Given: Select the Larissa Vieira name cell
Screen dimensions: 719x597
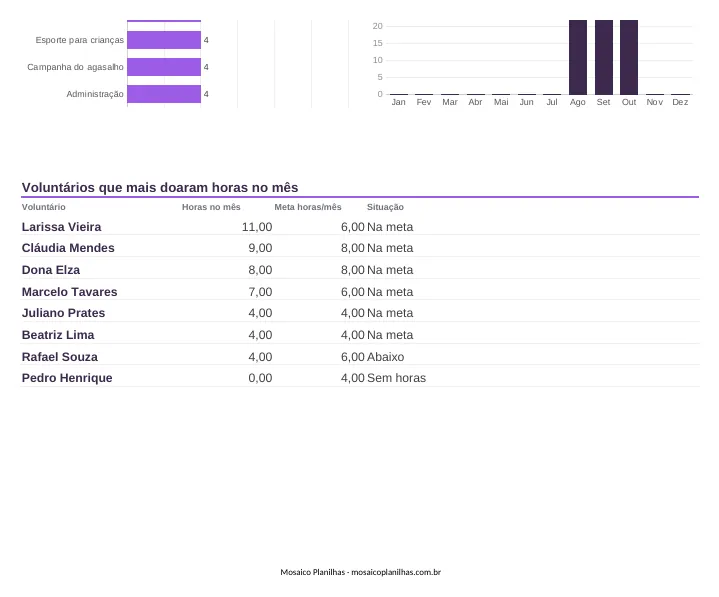Looking at the screenshot, I should tap(61, 227).
